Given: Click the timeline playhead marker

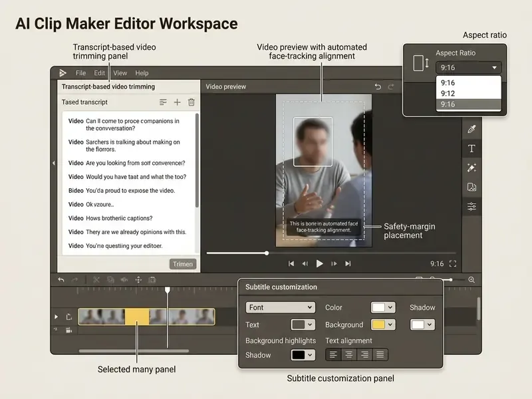Looking at the screenshot, I should click(168, 290).
